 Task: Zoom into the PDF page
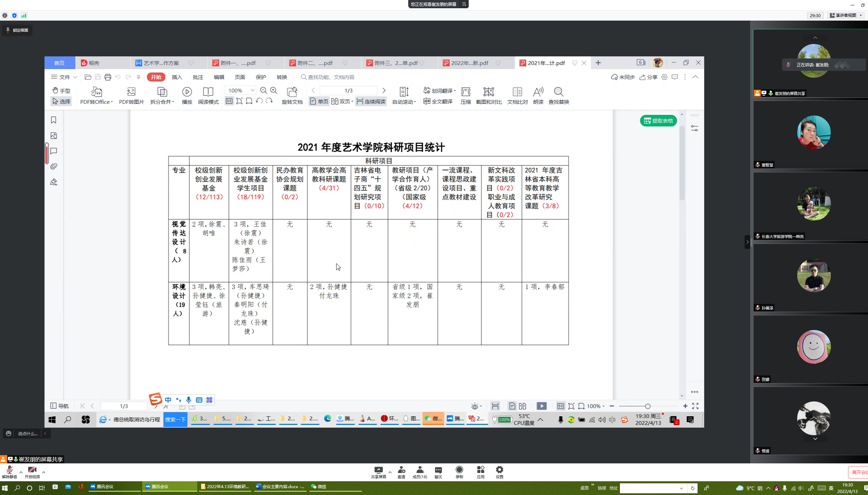274,90
